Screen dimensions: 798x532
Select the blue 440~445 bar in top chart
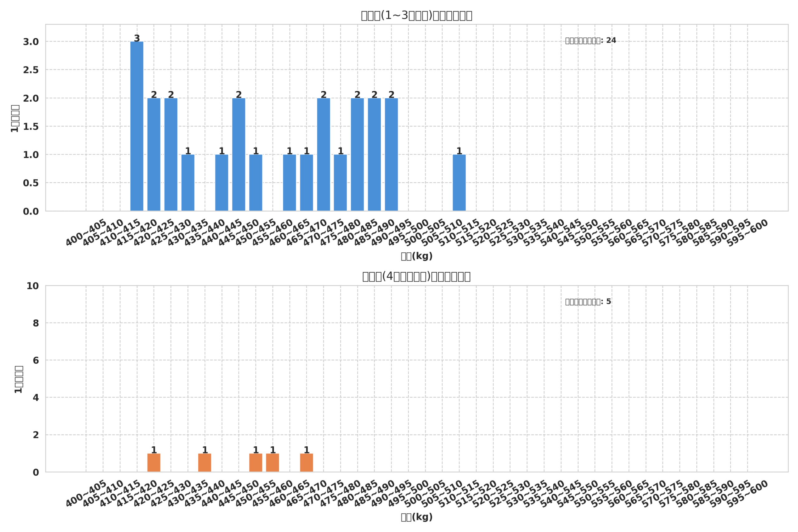[x=222, y=183]
